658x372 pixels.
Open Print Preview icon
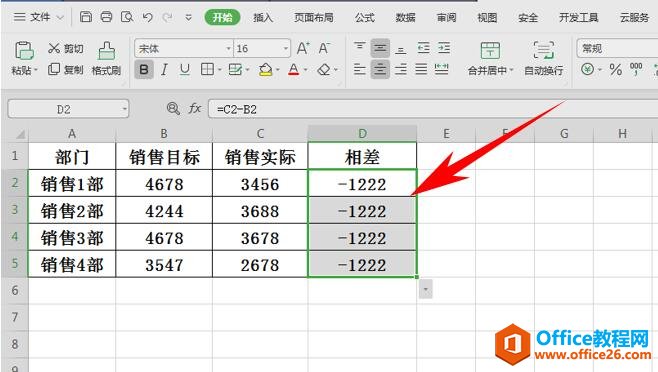pos(127,17)
